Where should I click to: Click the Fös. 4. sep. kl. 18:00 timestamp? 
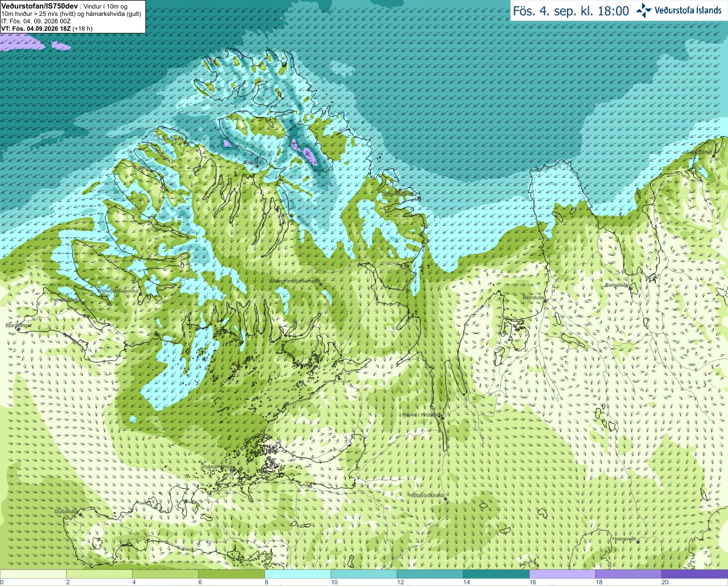pos(571,11)
